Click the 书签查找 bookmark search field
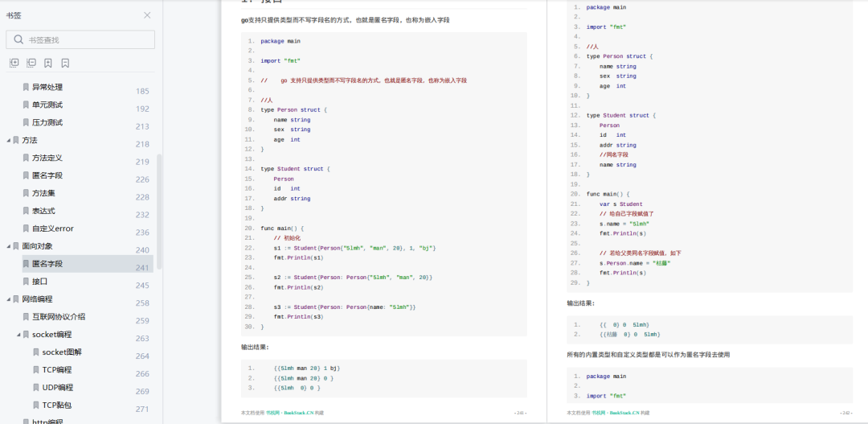 pos(80,39)
